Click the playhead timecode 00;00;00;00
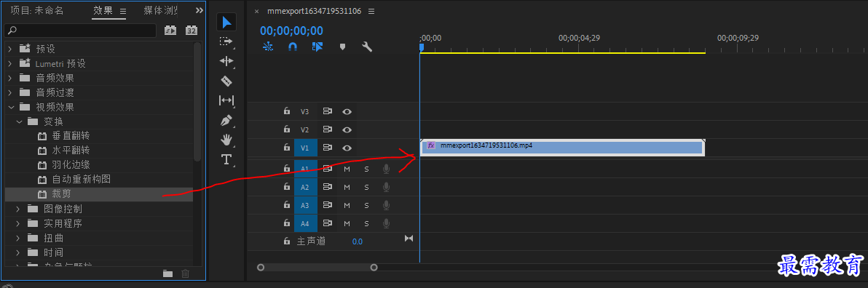The width and height of the screenshot is (868, 288). (x=292, y=31)
